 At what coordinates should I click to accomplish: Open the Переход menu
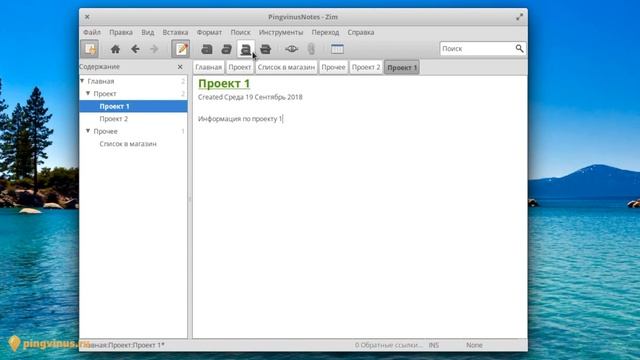tap(325, 32)
